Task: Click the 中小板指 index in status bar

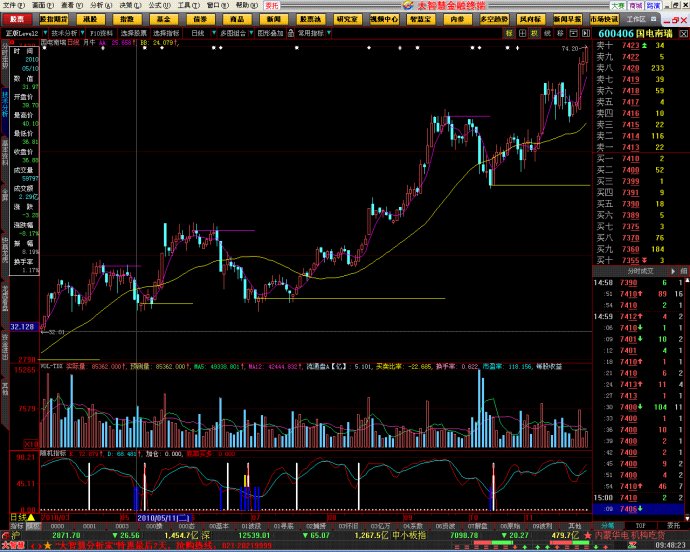Action: click(407, 536)
